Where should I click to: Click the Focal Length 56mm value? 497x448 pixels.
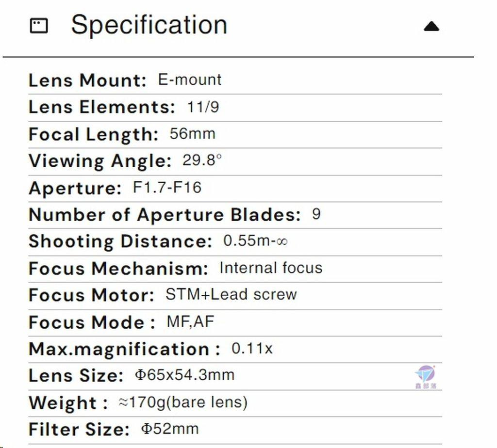(192, 134)
